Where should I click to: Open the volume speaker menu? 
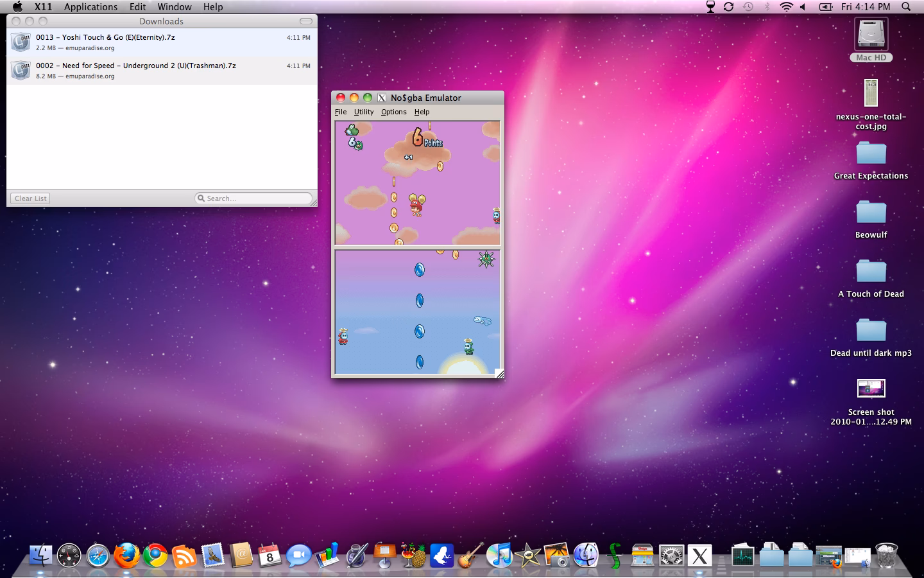coord(803,6)
